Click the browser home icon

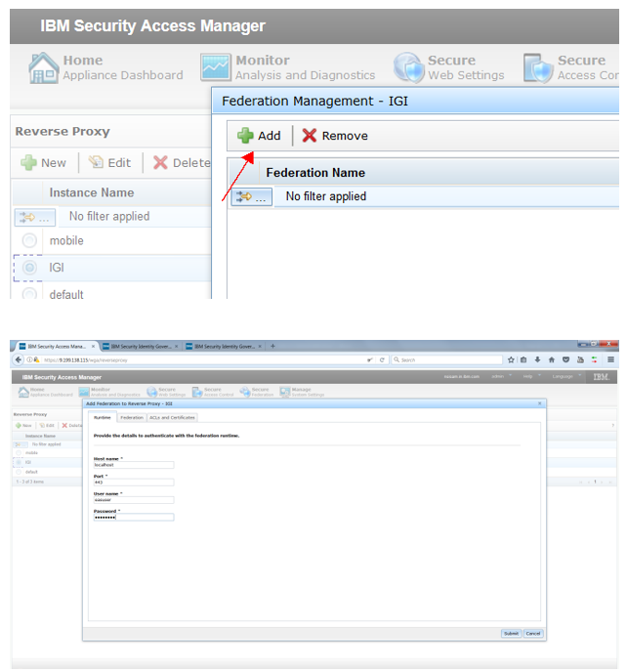pos(552,360)
